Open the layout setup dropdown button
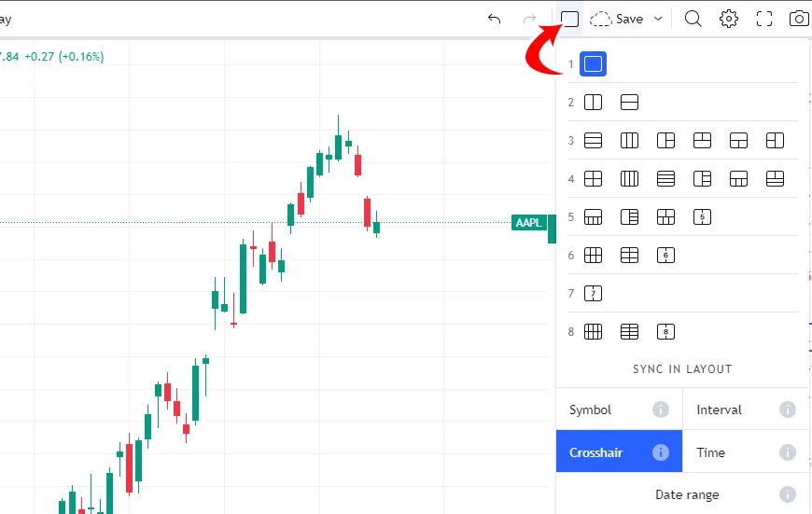The width and height of the screenshot is (812, 514). 569,20
